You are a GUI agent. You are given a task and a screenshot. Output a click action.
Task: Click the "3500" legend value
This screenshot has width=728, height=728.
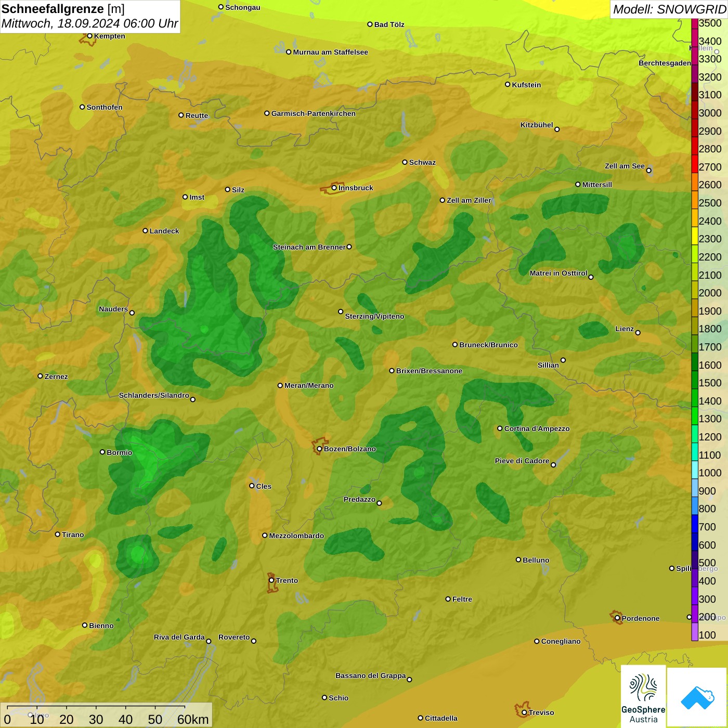(x=710, y=23)
